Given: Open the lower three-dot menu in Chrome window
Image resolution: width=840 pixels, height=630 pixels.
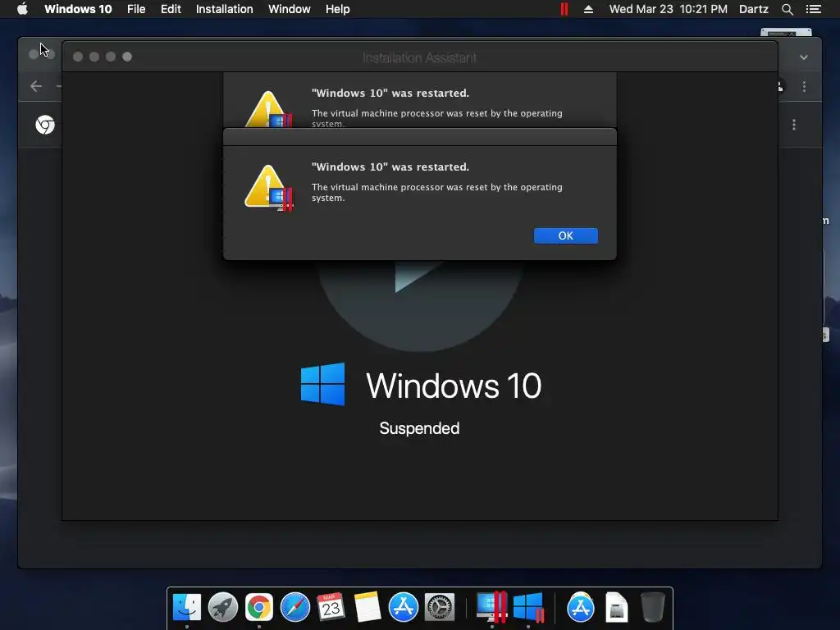Looking at the screenshot, I should click(x=794, y=125).
